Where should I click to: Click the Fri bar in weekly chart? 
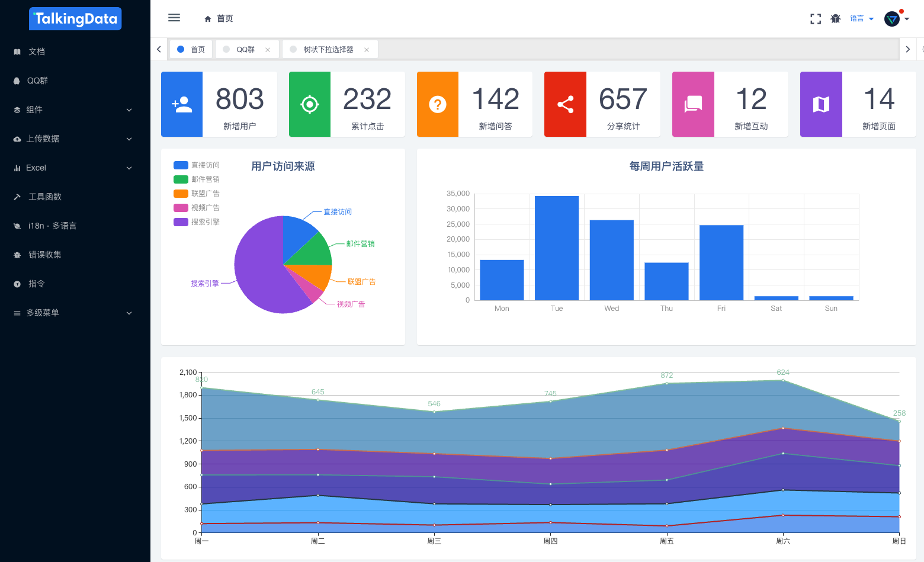click(x=721, y=263)
